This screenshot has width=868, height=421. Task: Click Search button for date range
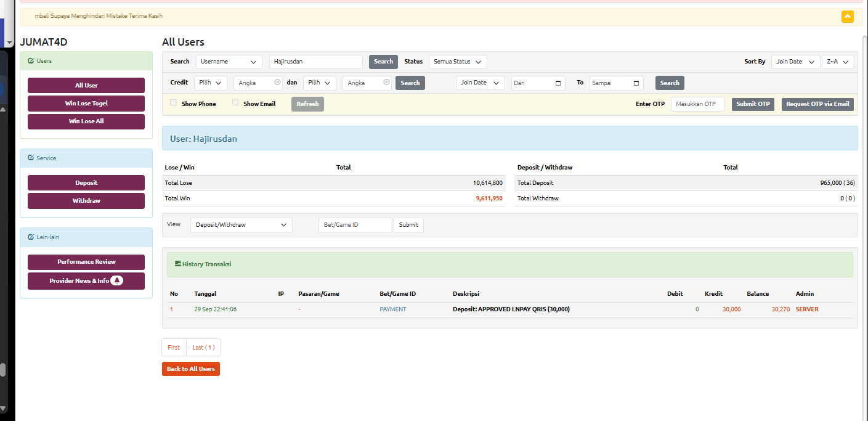coord(670,83)
